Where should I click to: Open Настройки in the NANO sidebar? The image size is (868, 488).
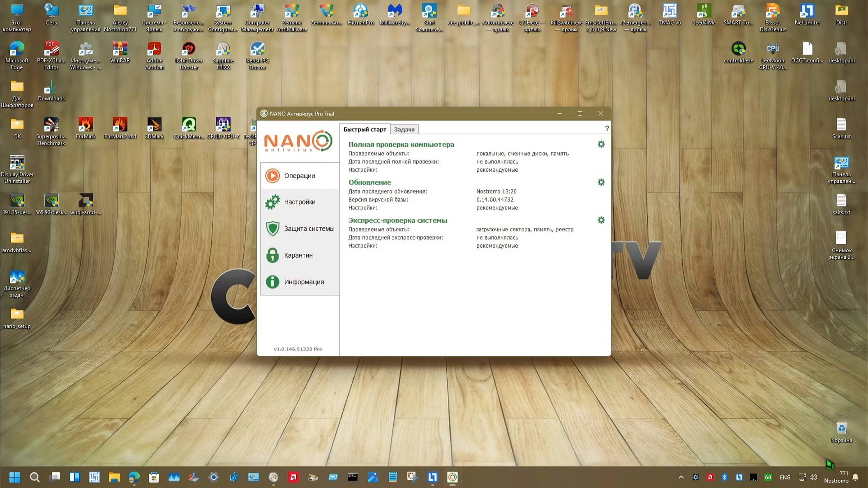[x=300, y=202]
